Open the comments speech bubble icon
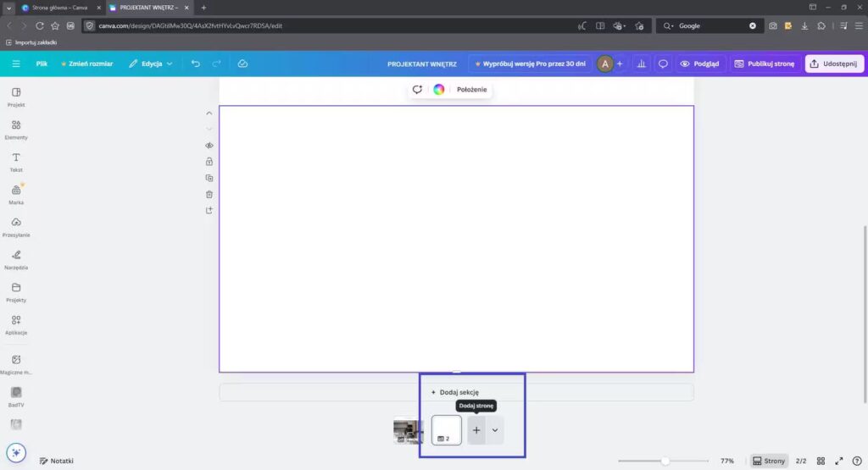This screenshot has width=868, height=470. [663, 64]
